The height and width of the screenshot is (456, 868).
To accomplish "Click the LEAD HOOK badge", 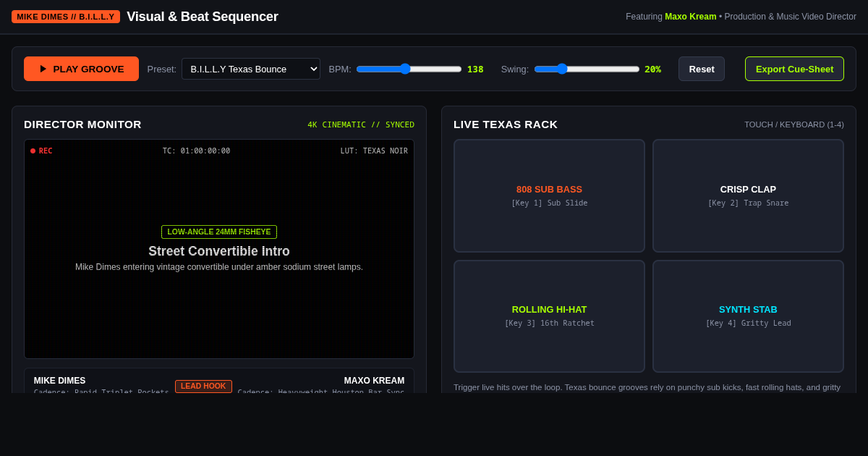I will pyautogui.click(x=203, y=387).
